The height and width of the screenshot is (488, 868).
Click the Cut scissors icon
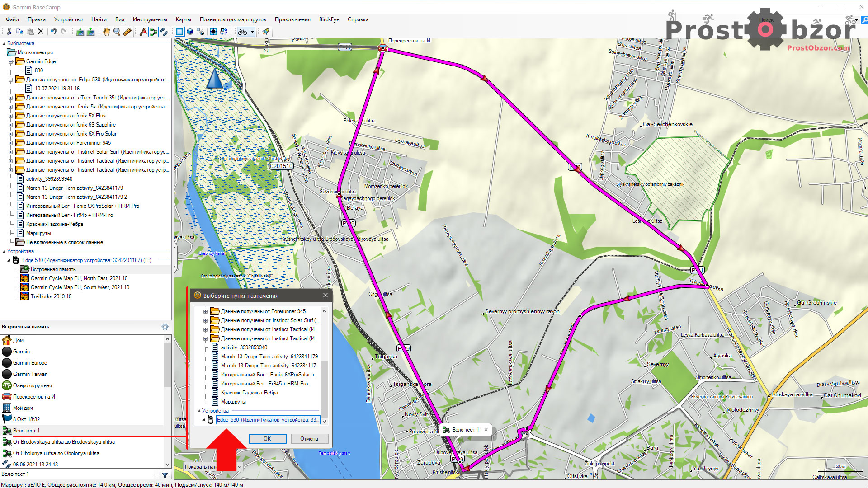point(9,32)
